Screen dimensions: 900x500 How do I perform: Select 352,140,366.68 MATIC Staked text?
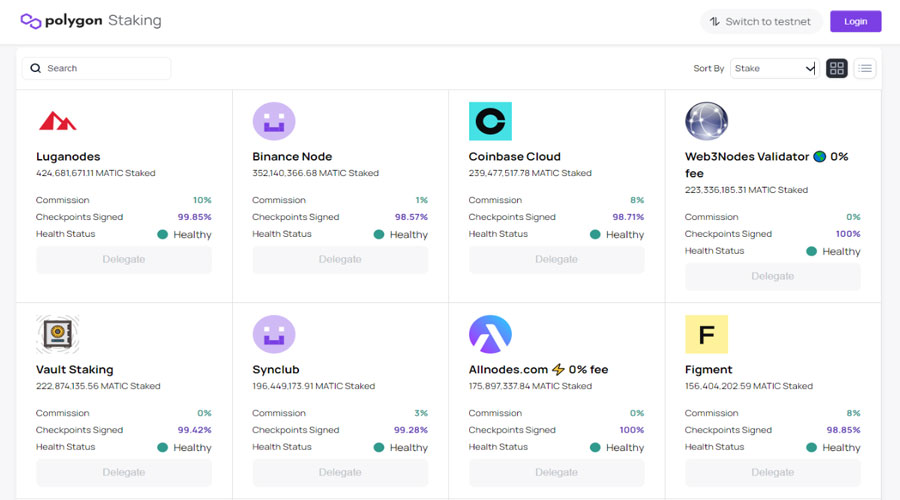click(x=316, y=173)
